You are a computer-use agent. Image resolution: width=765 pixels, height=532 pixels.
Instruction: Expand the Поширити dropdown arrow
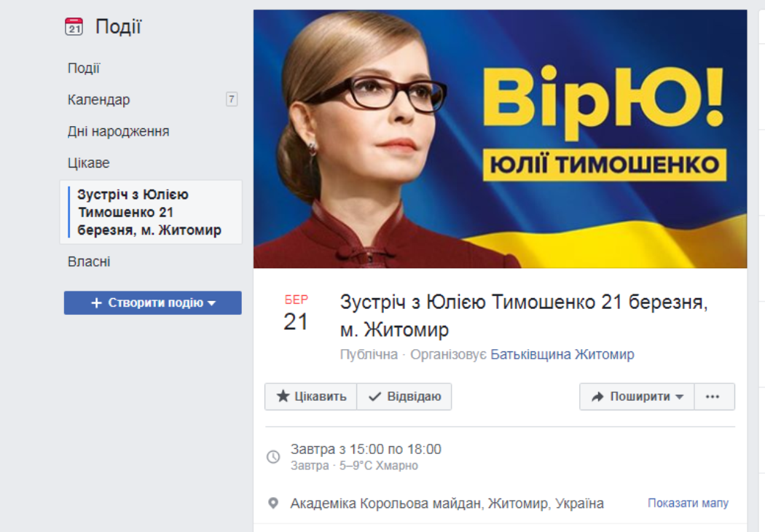(x=679, y=397)
